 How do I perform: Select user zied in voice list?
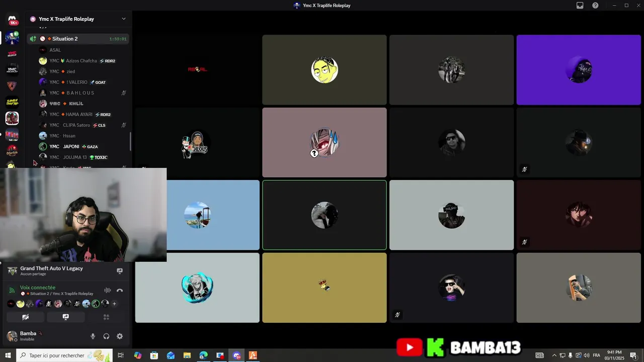(83, 71)
